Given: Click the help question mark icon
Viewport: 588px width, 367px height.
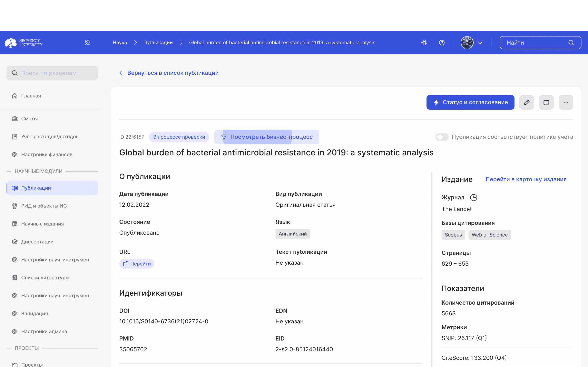Looking at the screenshot, I should tap(442, 42).
